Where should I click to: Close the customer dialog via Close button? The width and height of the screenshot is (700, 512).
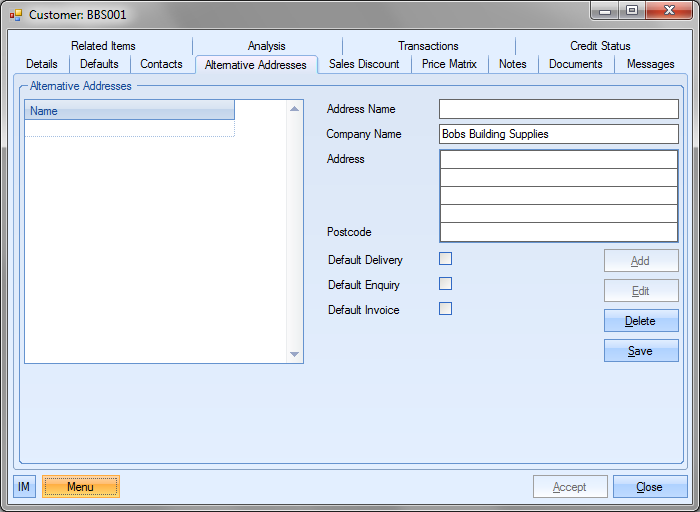(649, 487)
